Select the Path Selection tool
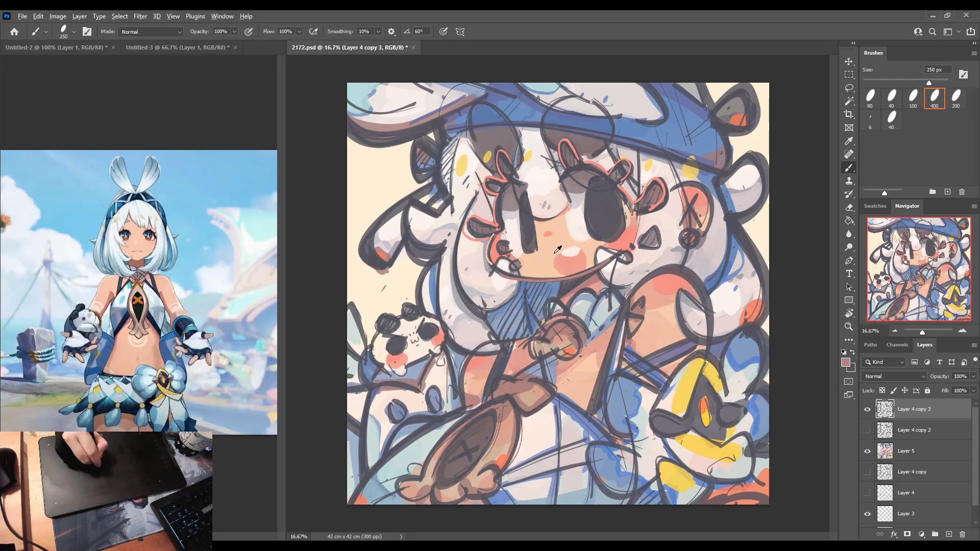This screenshot has width=980, height=551. [849, 287]
